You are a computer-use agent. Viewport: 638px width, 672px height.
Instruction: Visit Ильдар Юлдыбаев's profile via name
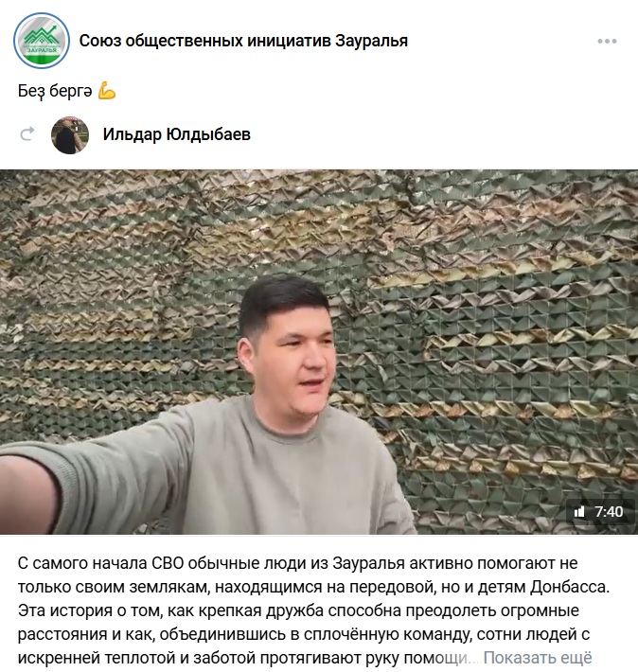point(177,134)
